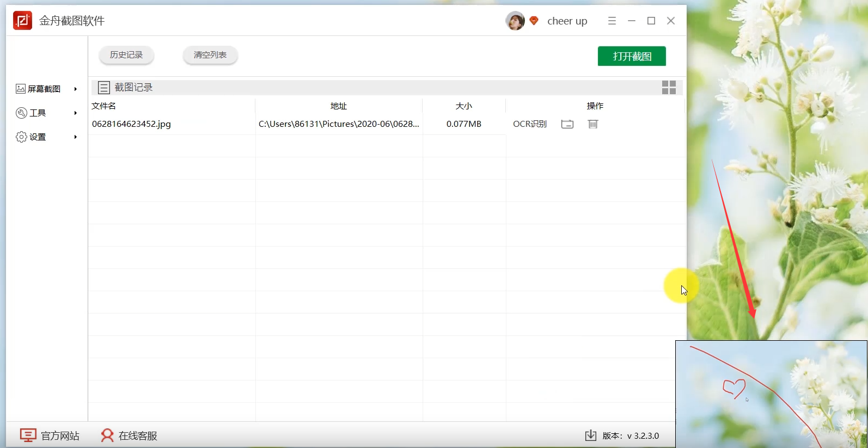
Task: Click the 工具 tools icon in sidebar
Action: point(21,113)
